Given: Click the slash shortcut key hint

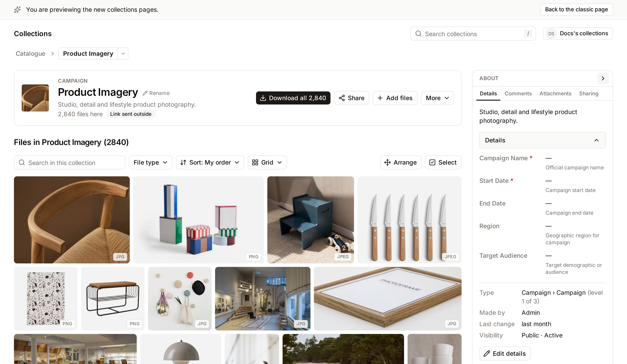Looking at the screenshot, I should tap(528, 34).
